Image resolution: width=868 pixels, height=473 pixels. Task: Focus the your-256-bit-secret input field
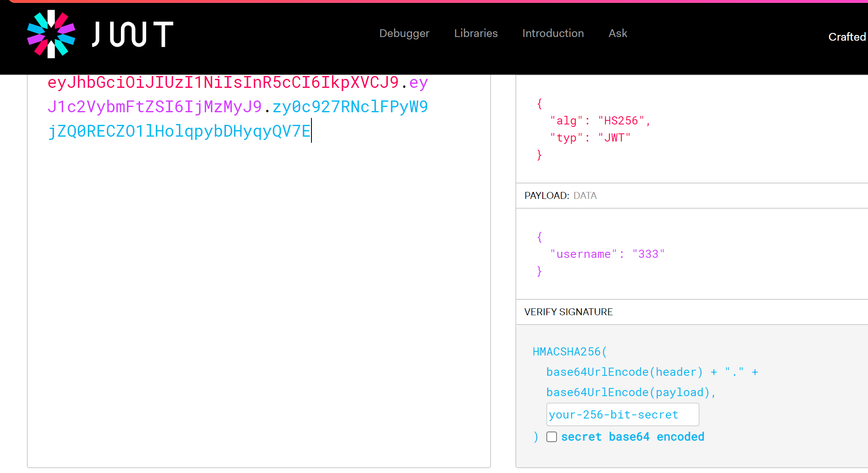coord(622,414)
